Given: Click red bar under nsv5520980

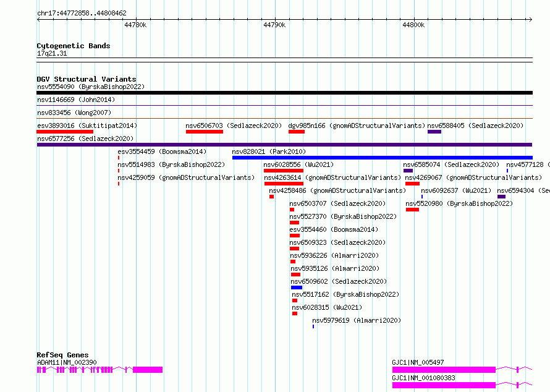Looking at the screenshot, I should pos(413,210).
